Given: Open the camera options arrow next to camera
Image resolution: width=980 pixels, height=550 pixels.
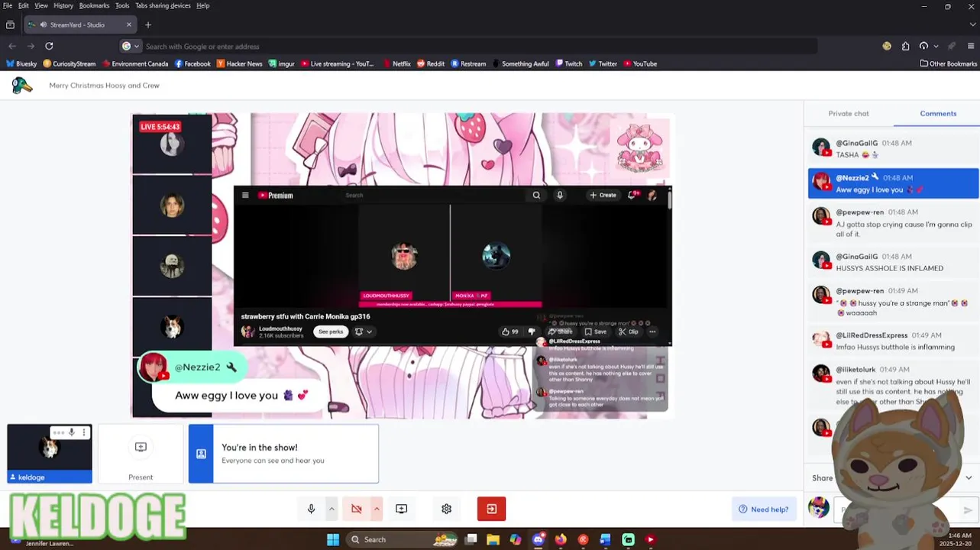Looking at the screenshot, I should pos(377,509).
